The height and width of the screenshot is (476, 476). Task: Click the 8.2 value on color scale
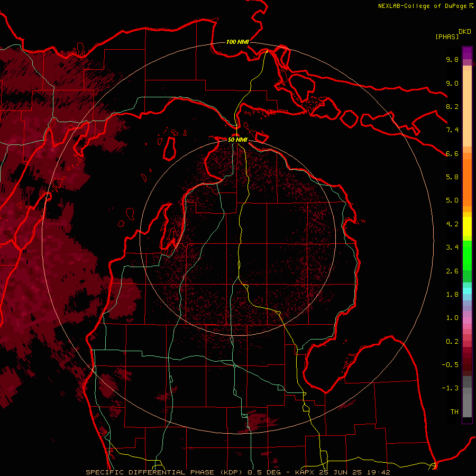452,106
